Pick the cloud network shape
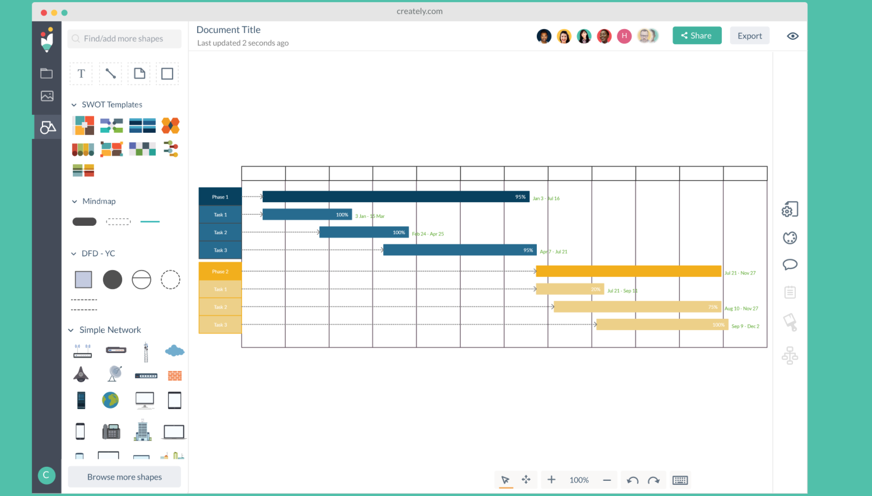Screen dimensions: 872x496 click(x=175, y=350)
